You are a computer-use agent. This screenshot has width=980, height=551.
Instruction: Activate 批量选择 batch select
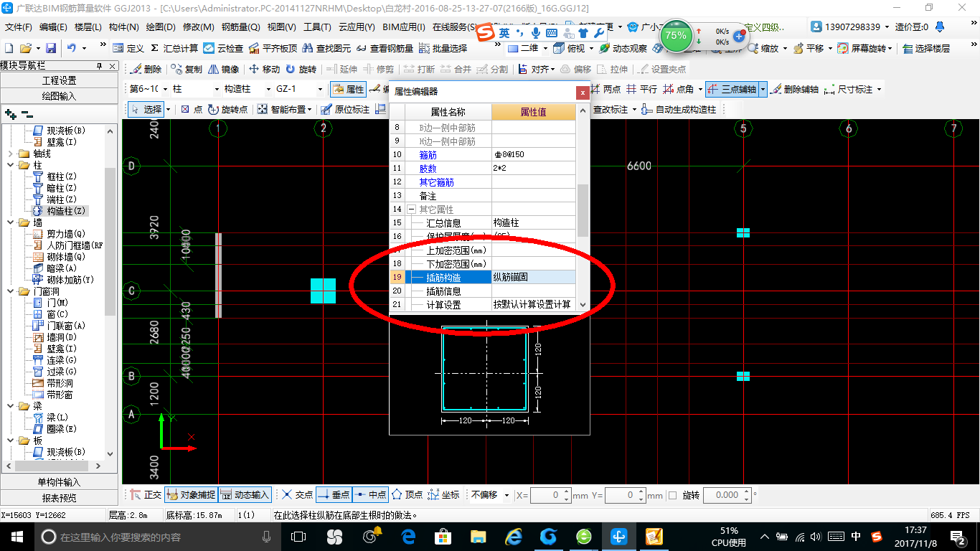[443, 48]
